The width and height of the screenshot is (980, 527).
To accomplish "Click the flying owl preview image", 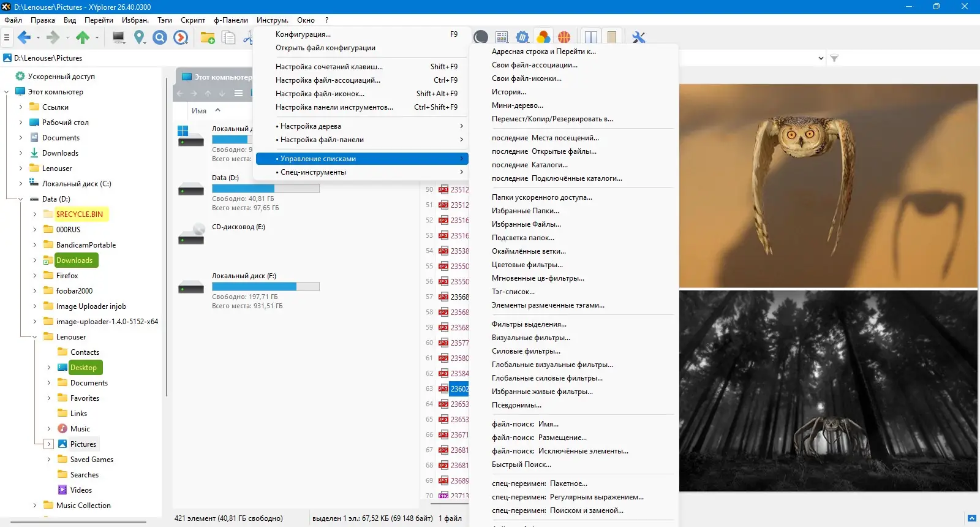I will coord(828,186).
